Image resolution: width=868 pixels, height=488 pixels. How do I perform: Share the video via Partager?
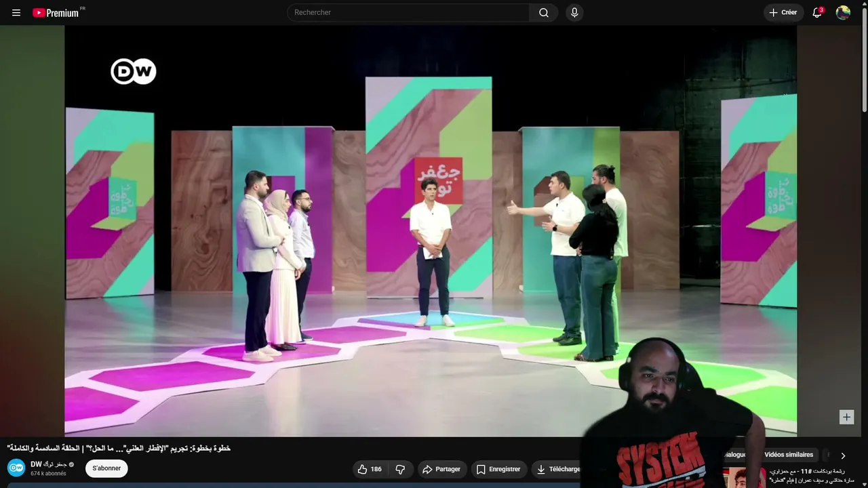[441, 469]
